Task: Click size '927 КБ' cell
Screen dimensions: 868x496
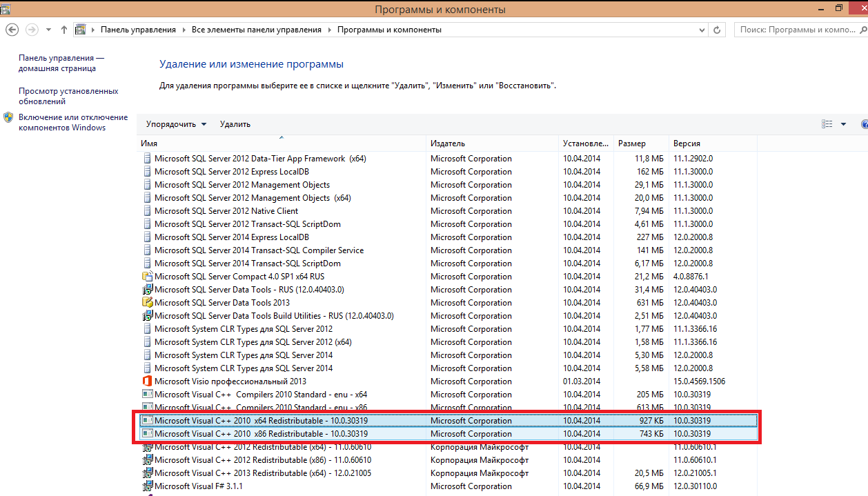Action: pos(651,421)
